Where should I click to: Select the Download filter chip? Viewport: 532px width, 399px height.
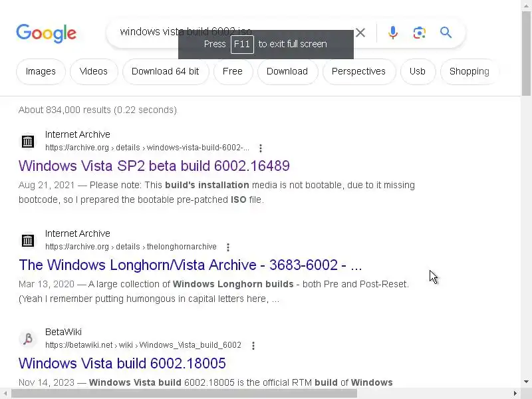(287, 72)
